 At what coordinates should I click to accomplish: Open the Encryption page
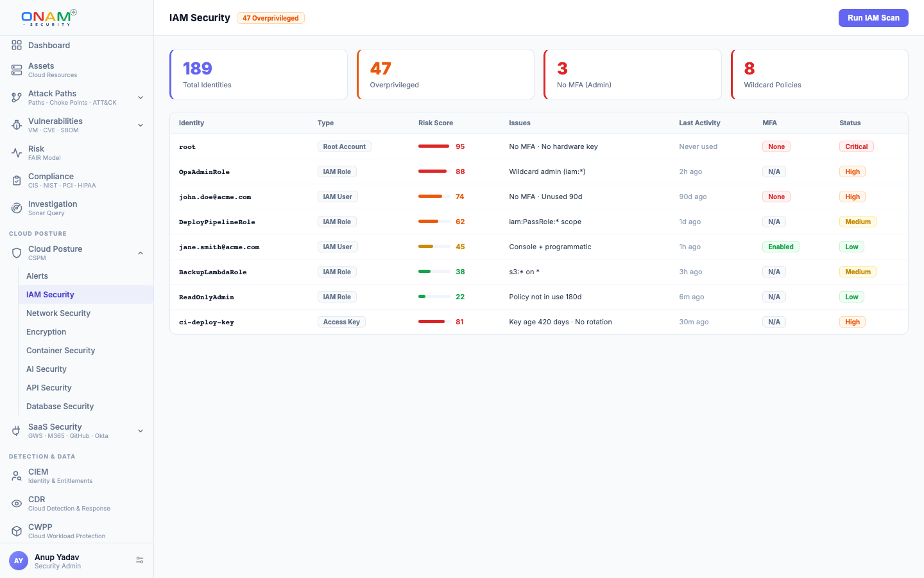(x=86, y=332)
